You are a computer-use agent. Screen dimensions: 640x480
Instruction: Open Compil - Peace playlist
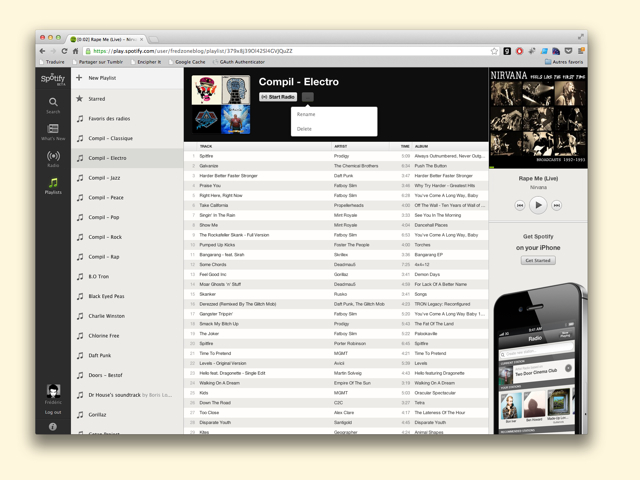[127, 197]
